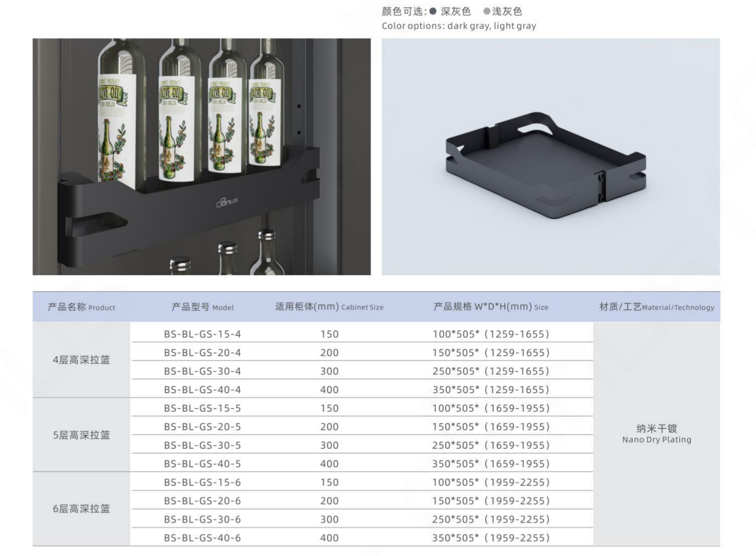Open the dark gray basket tray image
756x556 pixels.
(x=550, y=157)
